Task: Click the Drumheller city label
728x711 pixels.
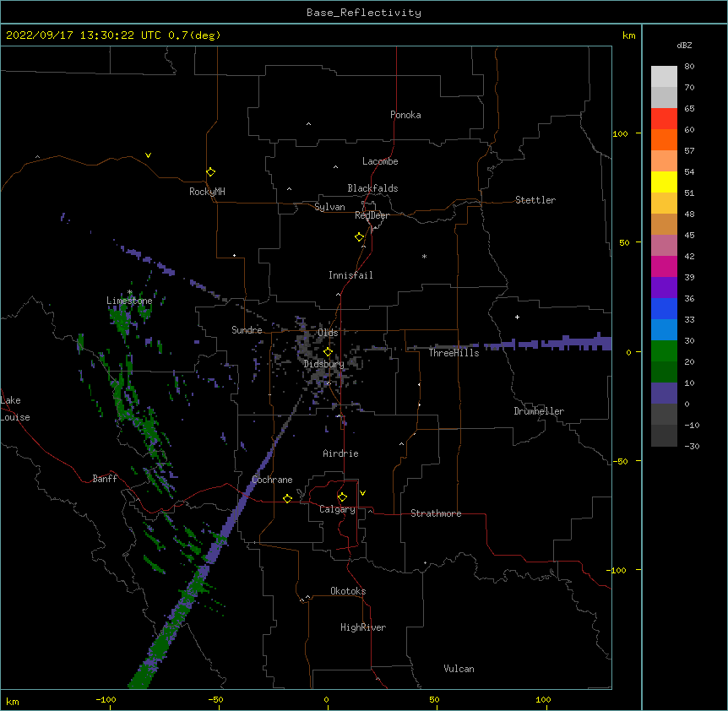Action: pos(539,411)
